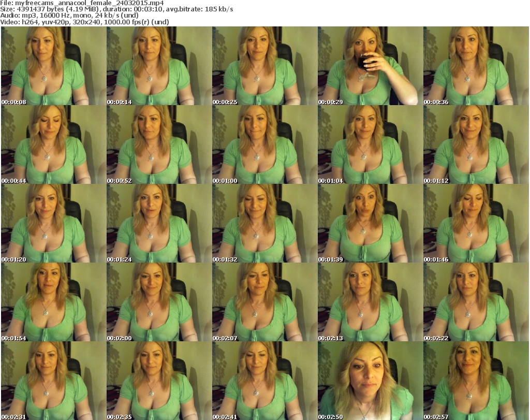The height and width of the screenshot is (420, 530).
Task: Select the thumbnail frame at 00:01:00
Action: point(264,144)
